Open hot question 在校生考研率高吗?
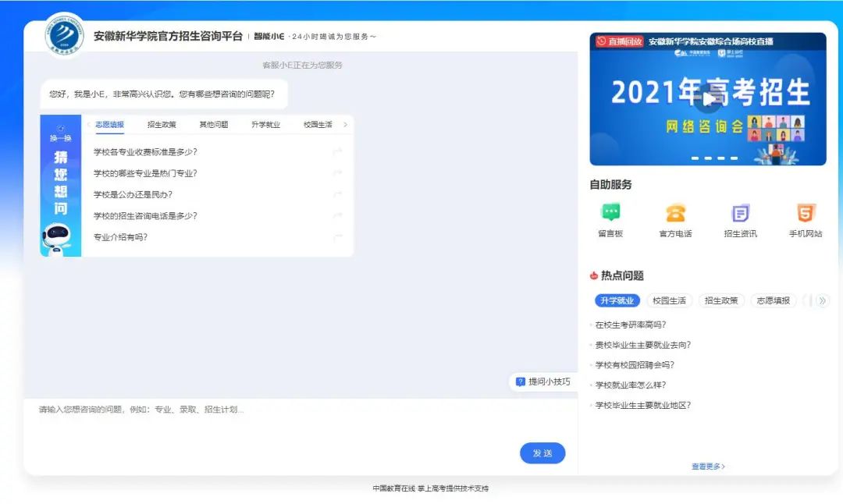The width and height of the screenshot is (843, 504). pyautogui.click(x=631, y=325)
